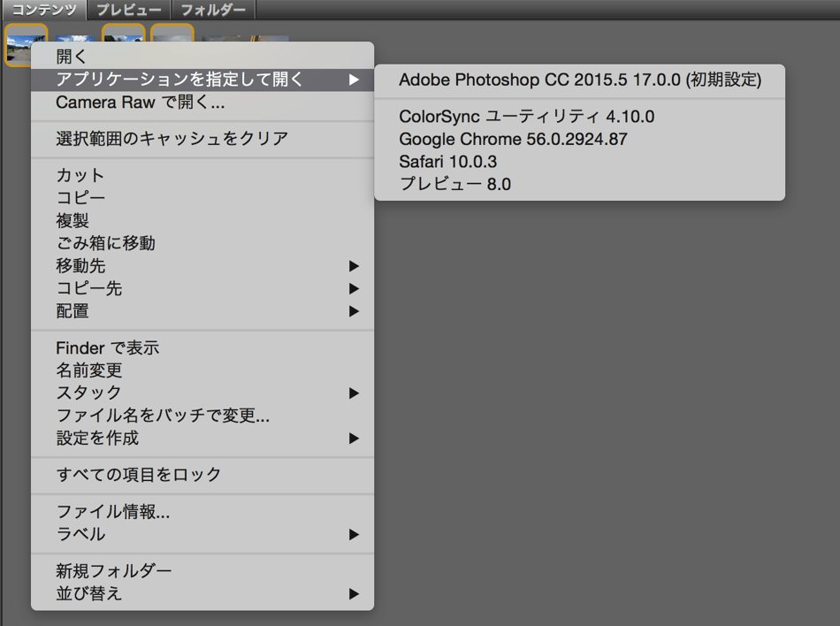Switch to the コンテンツ tab
Image resolution: width=840 pixels, height=626 pixels.
pyautogui.click(x=44, y=10)
